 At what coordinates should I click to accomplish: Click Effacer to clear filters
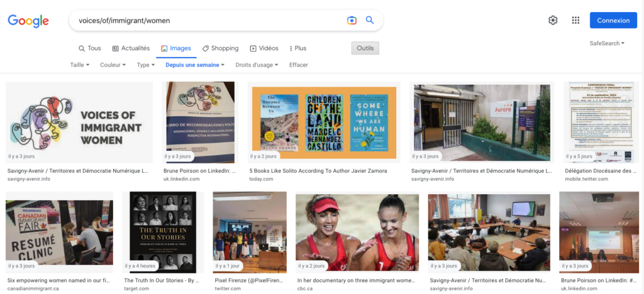(x=299, y=65)
